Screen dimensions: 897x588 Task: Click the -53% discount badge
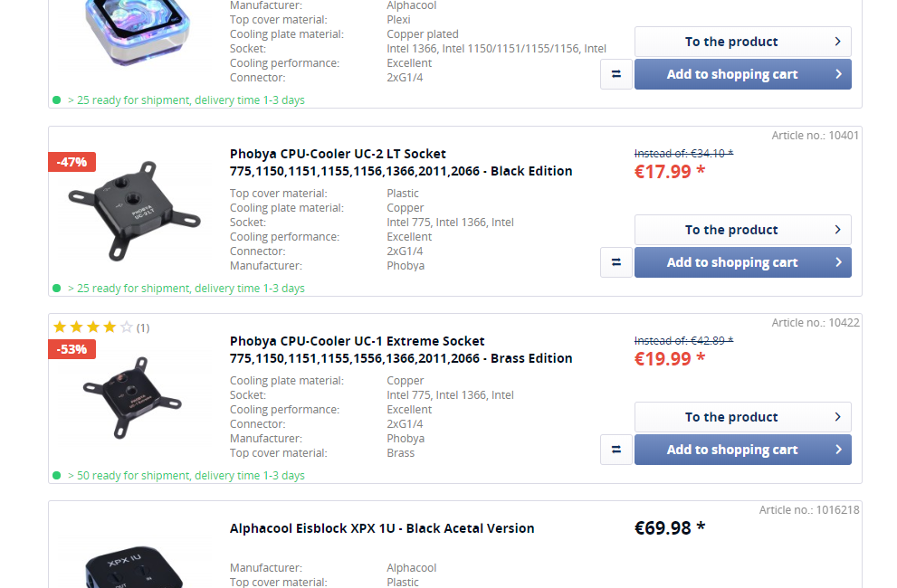coord(72,349)
